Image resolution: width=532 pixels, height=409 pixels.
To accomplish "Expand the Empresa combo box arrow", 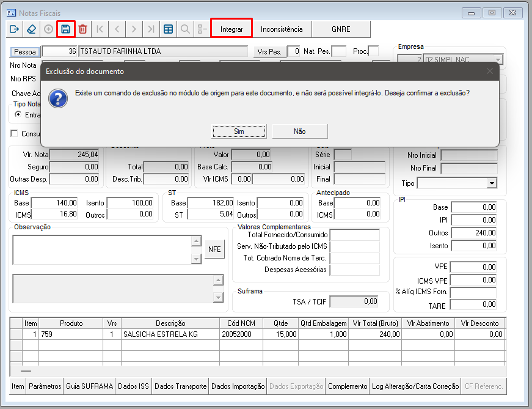I will [498, 59].
